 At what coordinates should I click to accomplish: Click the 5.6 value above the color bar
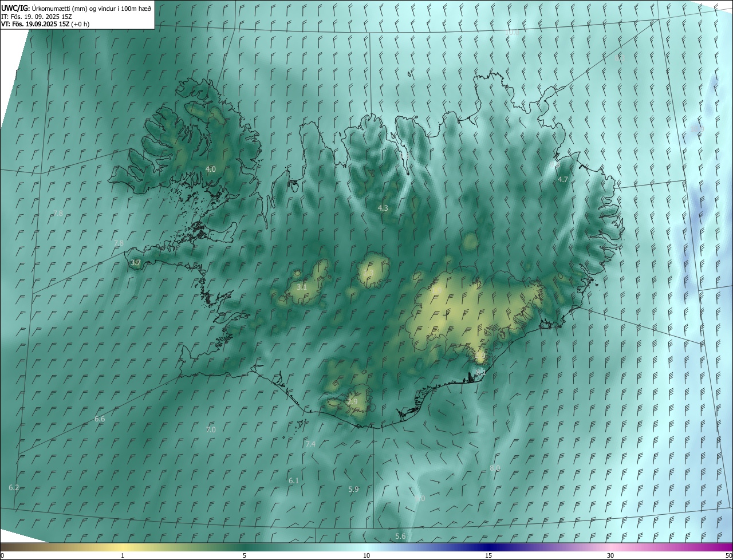(400, 536)
